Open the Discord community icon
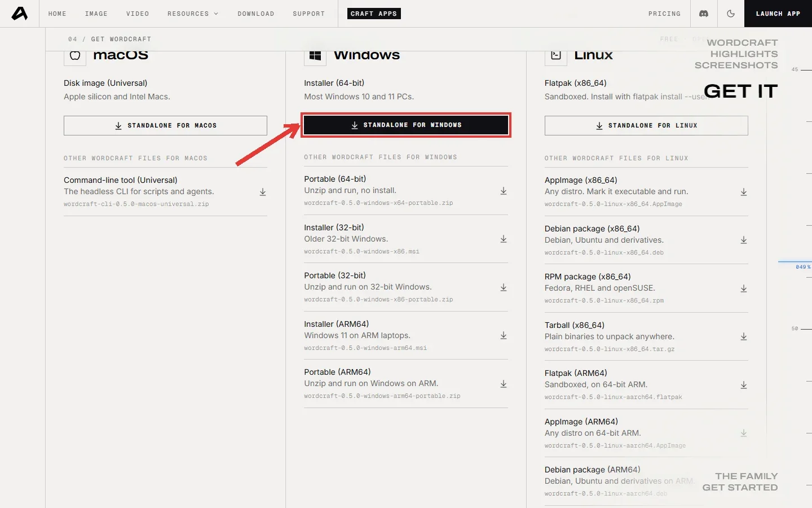Image resolution: width=812 pixels, height=508 pixels. tap(704, 14)
